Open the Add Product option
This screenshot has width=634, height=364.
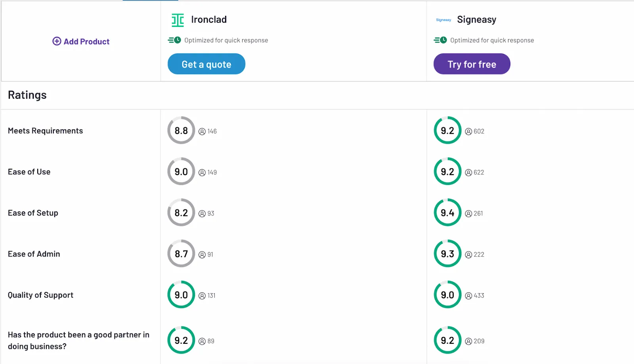(x=80, y=41)
